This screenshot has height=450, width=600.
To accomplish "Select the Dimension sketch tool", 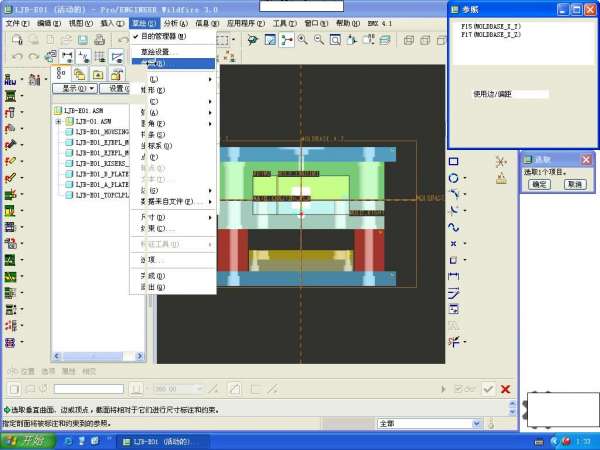I will pos(453,276).
